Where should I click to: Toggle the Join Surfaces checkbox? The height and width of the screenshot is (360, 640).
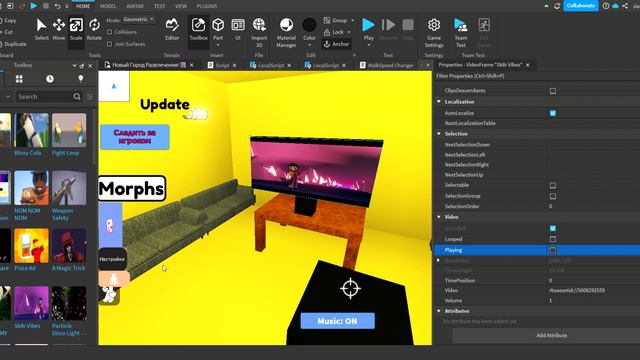pos(109,44)
